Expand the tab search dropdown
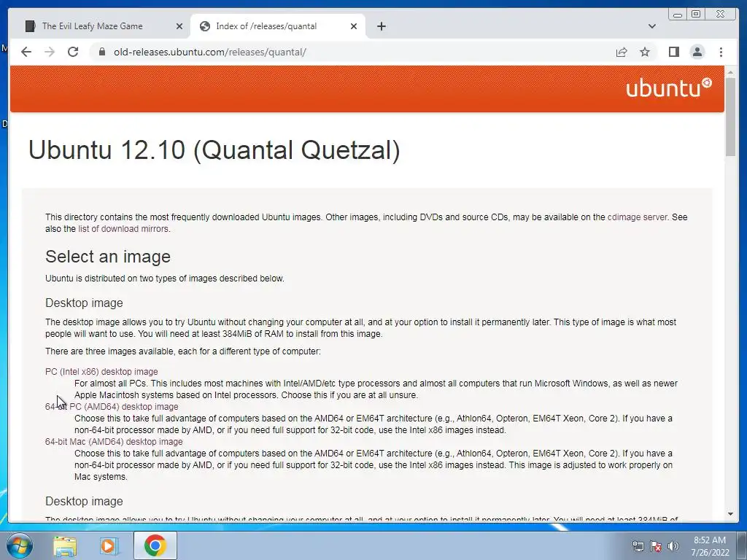 click(651, 26)
